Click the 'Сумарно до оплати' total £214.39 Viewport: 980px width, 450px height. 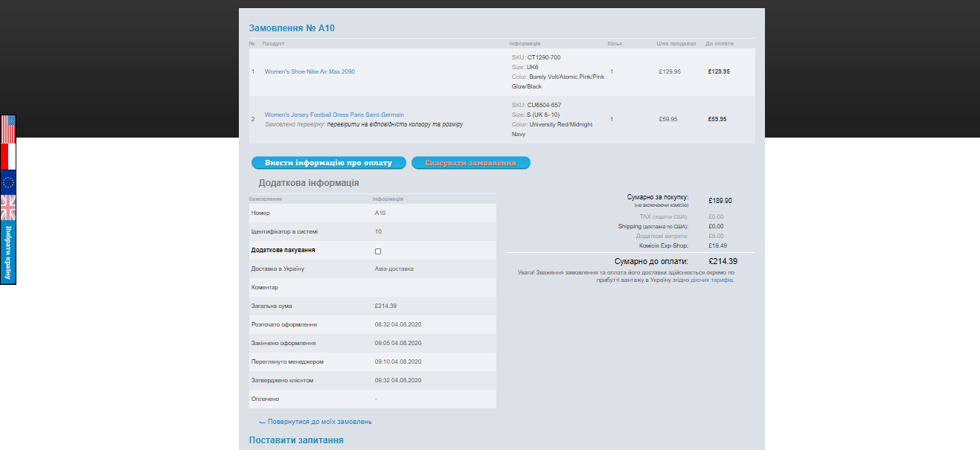(x=723, y=261)
